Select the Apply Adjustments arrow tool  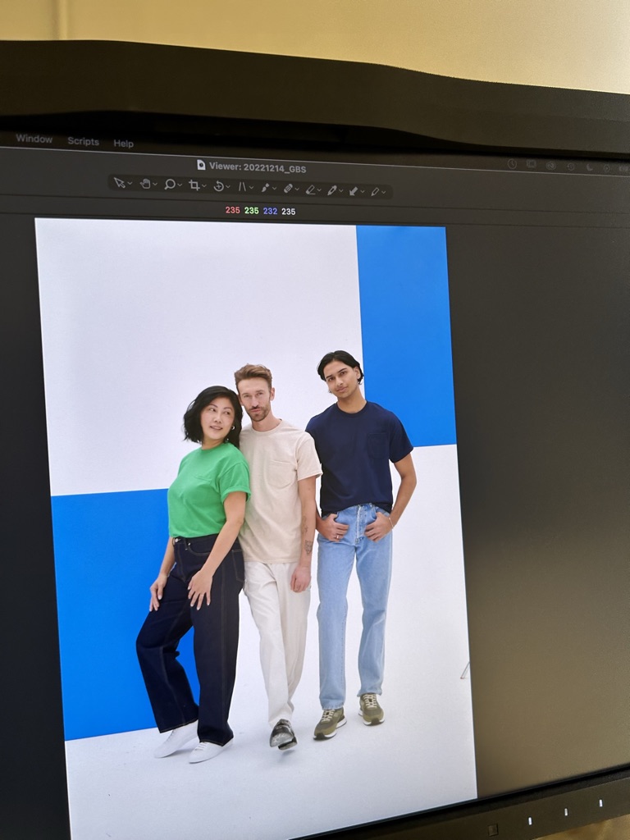pyautogui.click(x=354, y=190)
